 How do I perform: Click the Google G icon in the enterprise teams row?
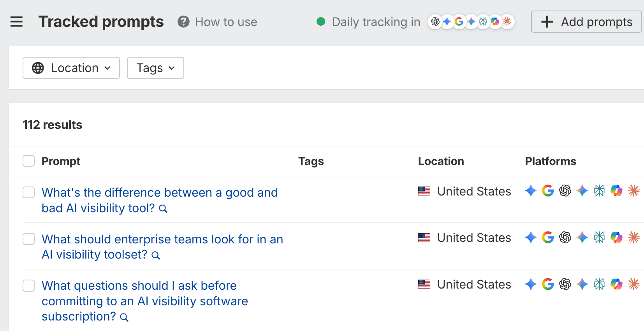pos(548,237)
